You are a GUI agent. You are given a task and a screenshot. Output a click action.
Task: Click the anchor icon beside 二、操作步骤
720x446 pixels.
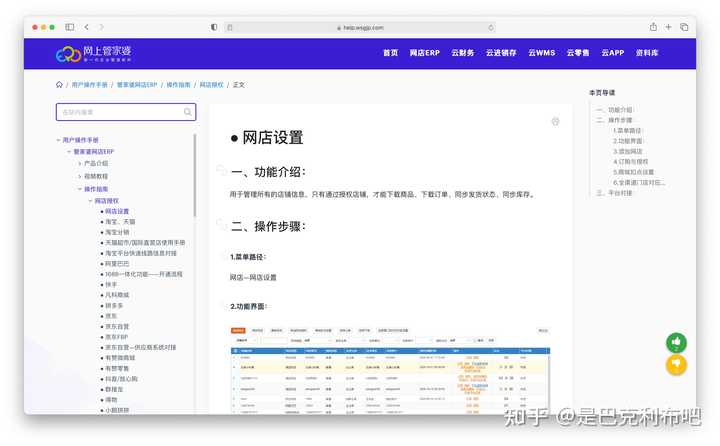(x=221, y=224)
